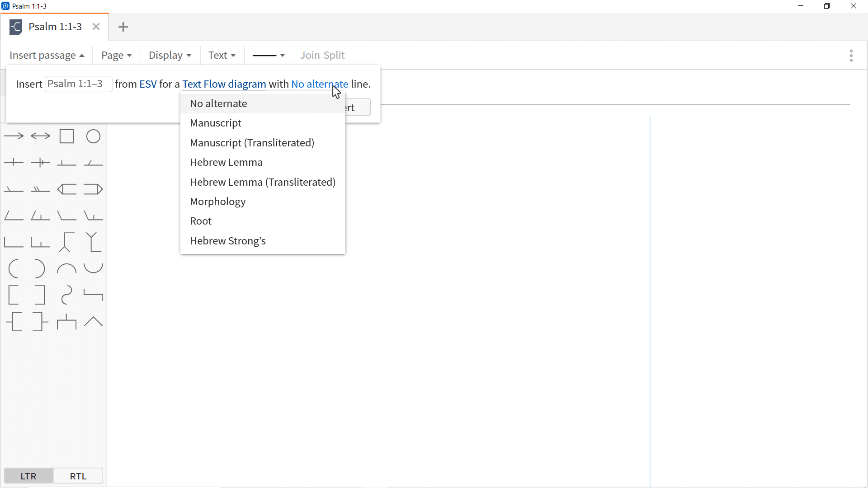
Task: Open the line style dropdown
Action: 269,55
